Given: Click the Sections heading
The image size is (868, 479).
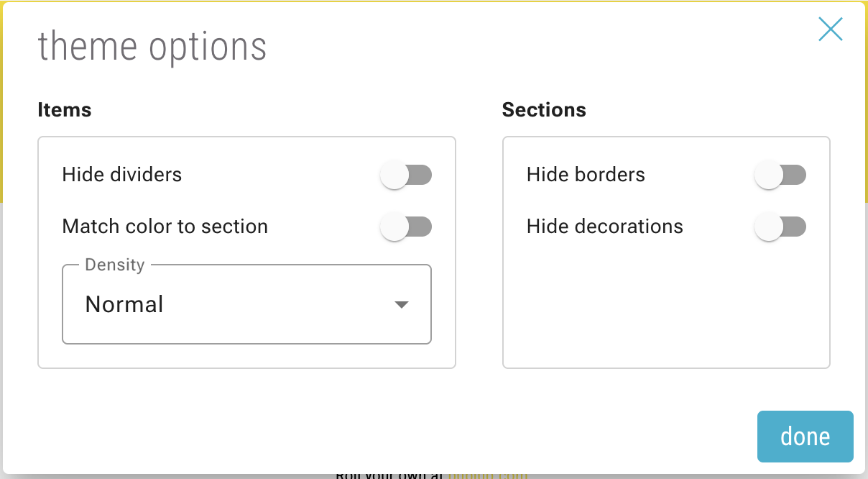Looking at the screenshot, I should (x=544, y=110).
